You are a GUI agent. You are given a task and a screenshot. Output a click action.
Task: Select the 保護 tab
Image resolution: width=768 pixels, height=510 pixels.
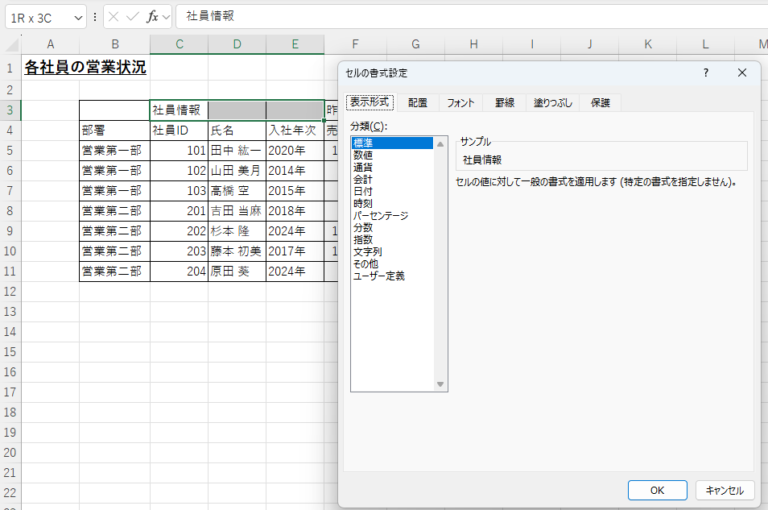tap(600, 102)
